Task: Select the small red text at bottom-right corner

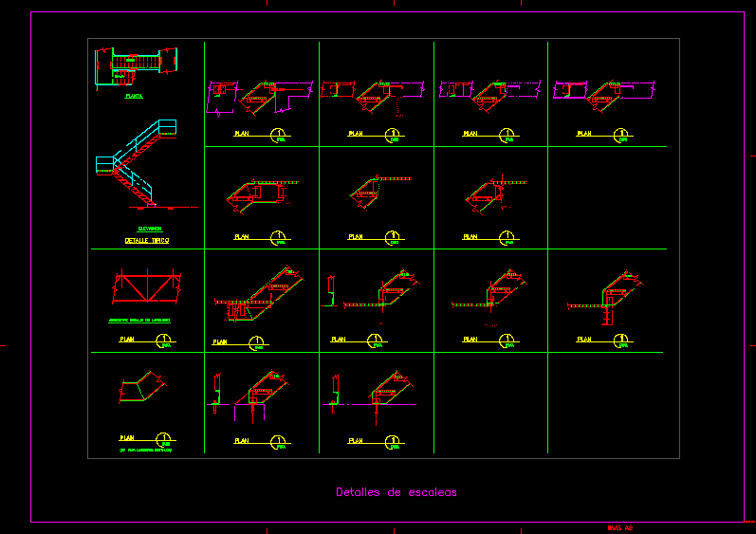Action: point(620,527)
